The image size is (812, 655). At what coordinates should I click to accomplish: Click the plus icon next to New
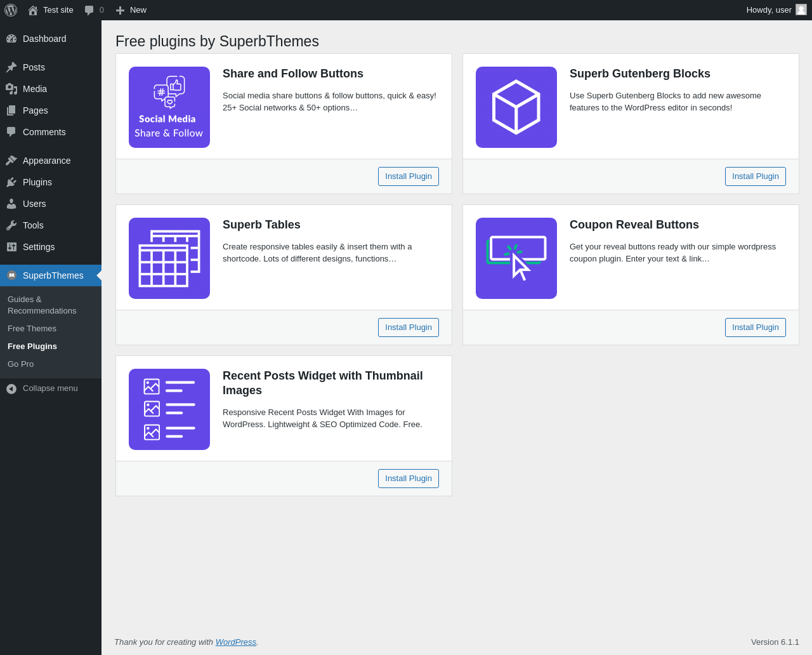[120, 10]
